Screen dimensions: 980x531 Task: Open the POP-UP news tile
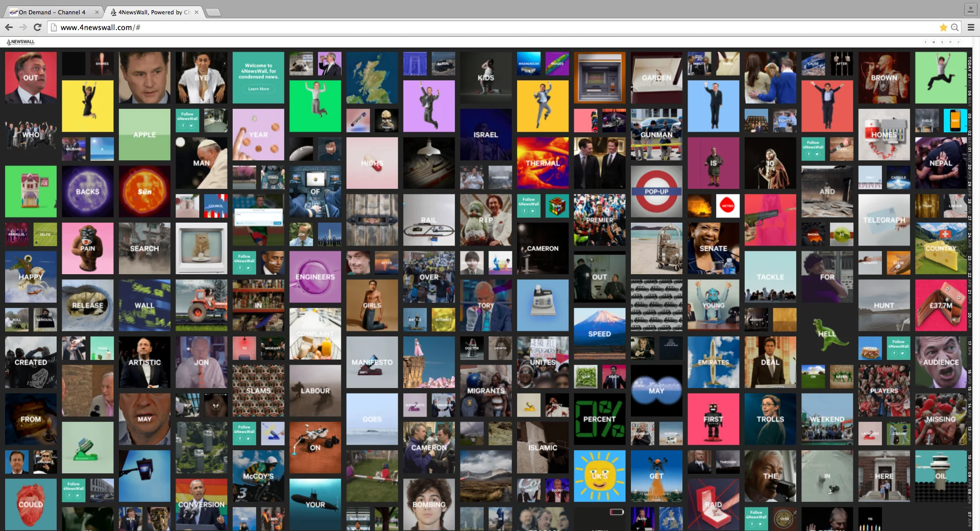pyautogui.click(x=656, y=191)
